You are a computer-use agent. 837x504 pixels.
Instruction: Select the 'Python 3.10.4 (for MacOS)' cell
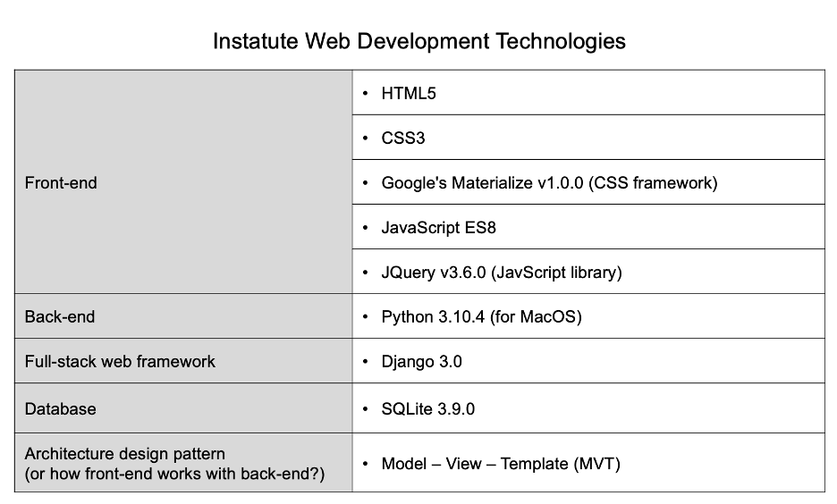pyautogui.click(x=588, y=316)
